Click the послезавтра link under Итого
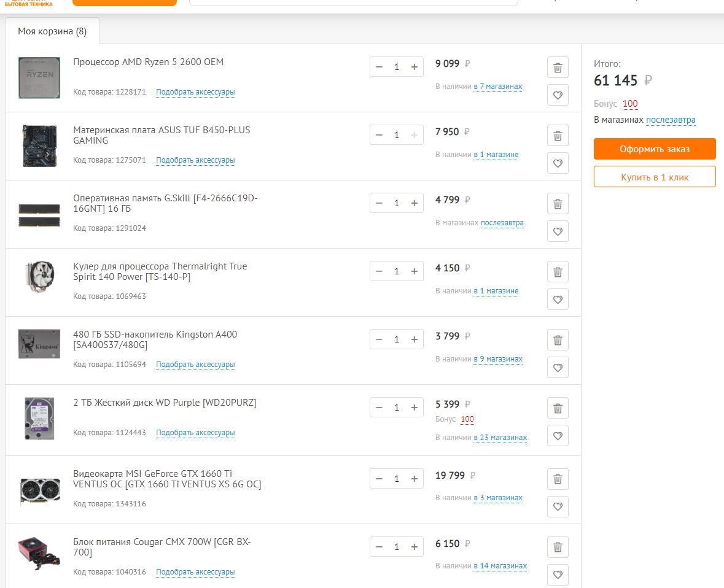 tap(671, 120)
